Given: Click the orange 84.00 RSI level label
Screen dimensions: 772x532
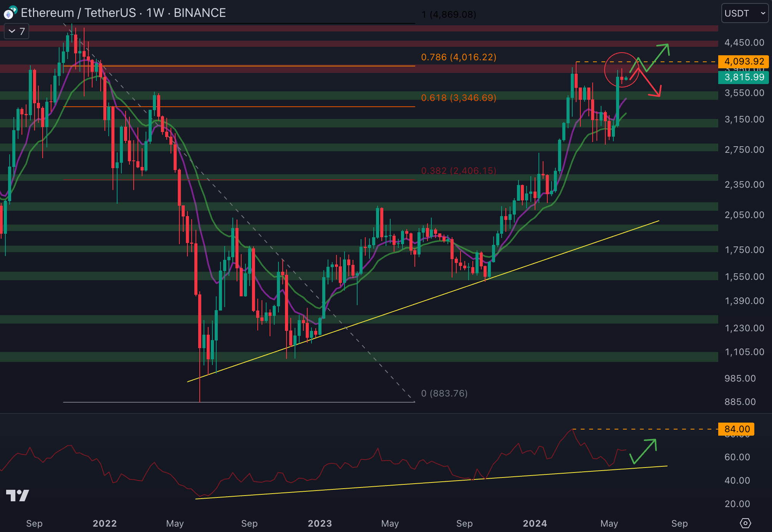Looking at the screenshot, I should (x=736, y=429).
